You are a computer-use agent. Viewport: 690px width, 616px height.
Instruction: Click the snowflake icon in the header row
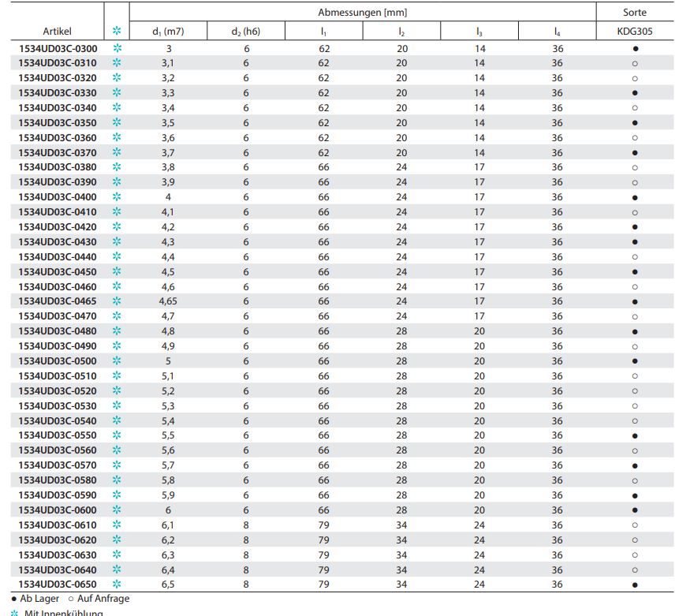coord(117,32)
